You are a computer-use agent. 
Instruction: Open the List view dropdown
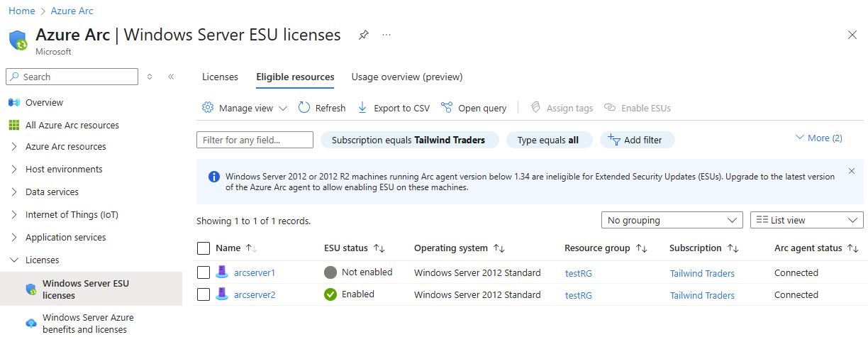coord(806,221)
